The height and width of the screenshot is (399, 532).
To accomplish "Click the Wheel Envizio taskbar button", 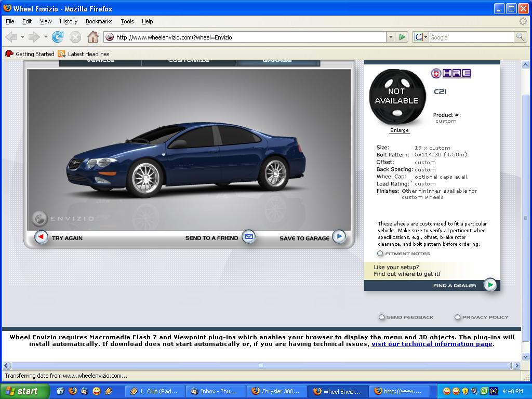I will point(338,391).
